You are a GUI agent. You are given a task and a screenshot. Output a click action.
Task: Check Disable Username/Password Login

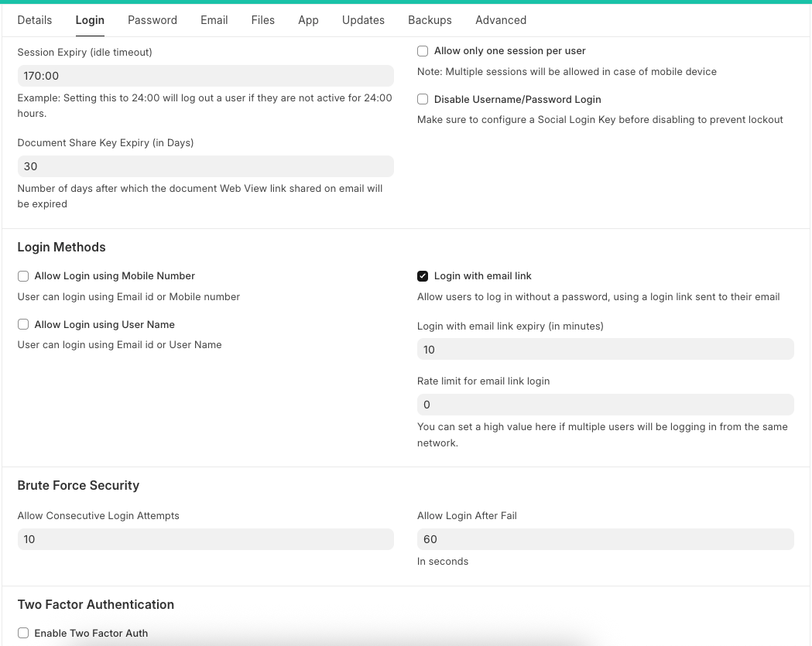pyautogui.click(x=423, y=100)
